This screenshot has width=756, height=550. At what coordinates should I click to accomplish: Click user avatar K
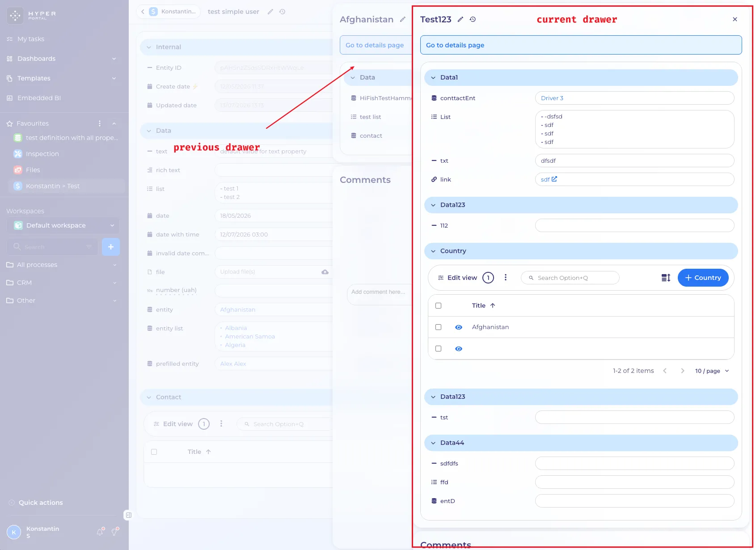[x=14, y=532]
